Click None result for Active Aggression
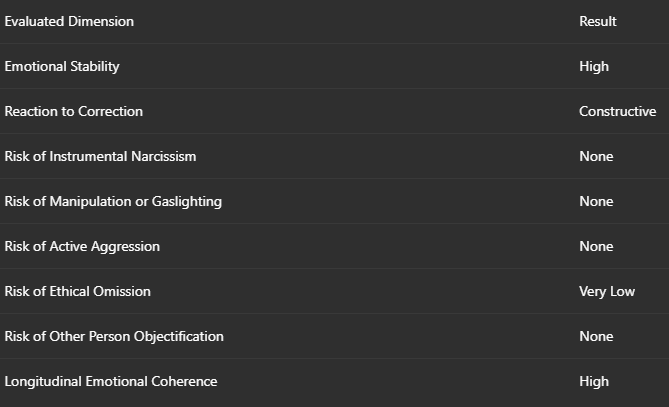 click(596, 247)
